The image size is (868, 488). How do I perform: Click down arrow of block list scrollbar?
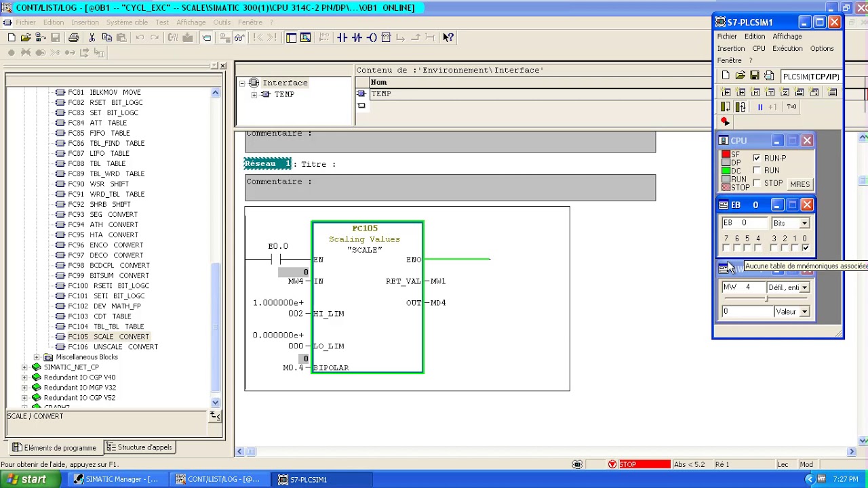216,403
